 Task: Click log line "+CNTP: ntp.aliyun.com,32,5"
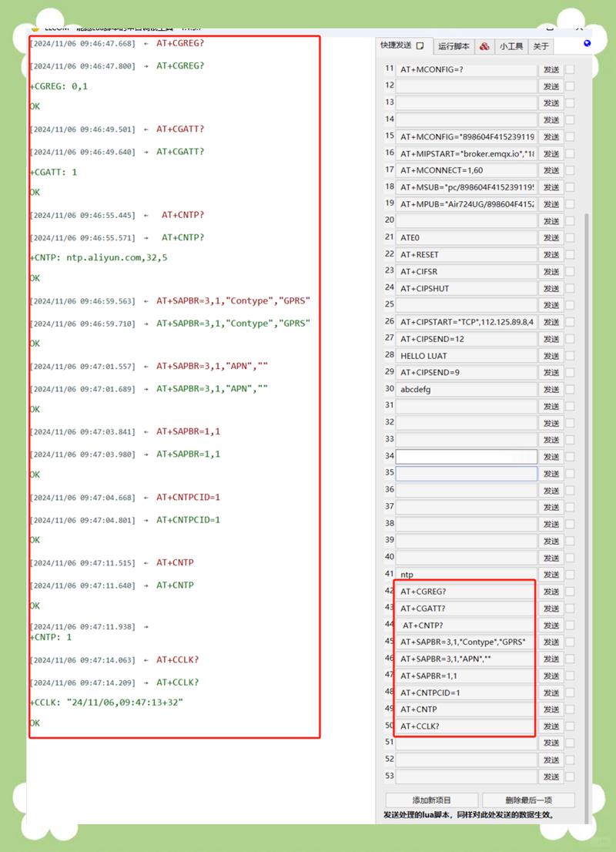99,257
